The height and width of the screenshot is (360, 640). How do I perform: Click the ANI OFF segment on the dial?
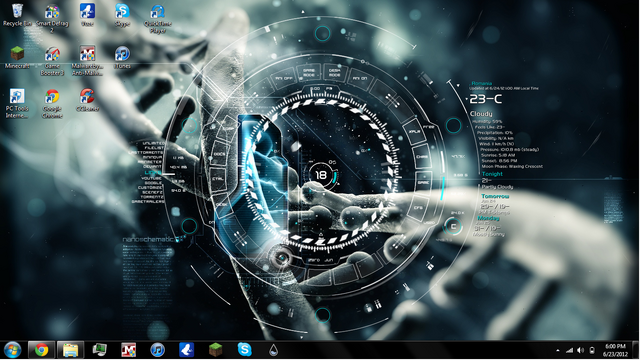[x=284, y=78]
